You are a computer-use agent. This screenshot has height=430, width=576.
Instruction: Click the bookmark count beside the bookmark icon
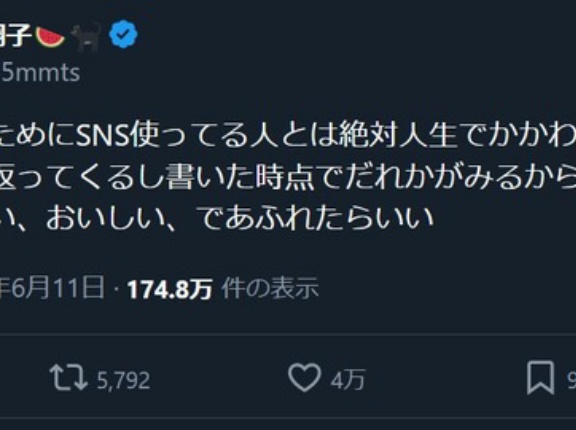pyautogui.click(x=571, y=380)
